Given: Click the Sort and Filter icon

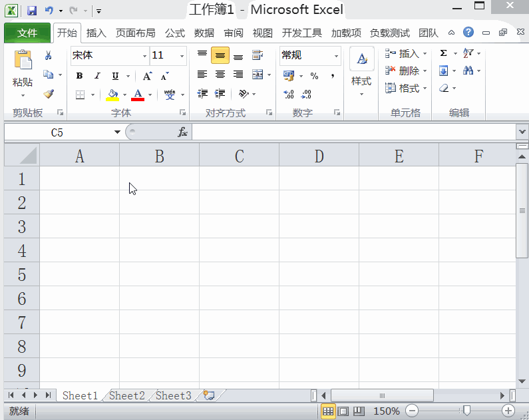Looking at the screenshot, I should 468,53.
